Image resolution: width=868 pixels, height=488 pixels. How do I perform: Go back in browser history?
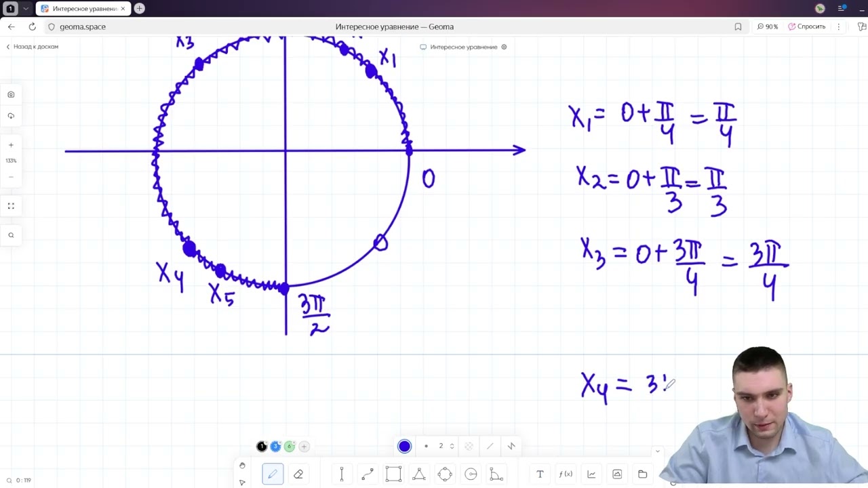(x=11, y=26)
